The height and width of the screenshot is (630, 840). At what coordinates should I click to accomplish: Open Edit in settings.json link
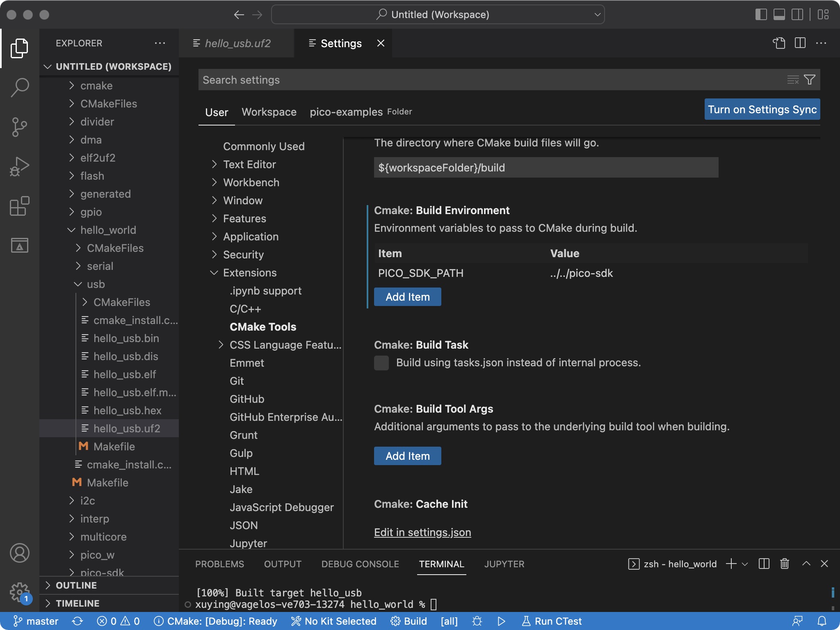click(x=422, y=532)
